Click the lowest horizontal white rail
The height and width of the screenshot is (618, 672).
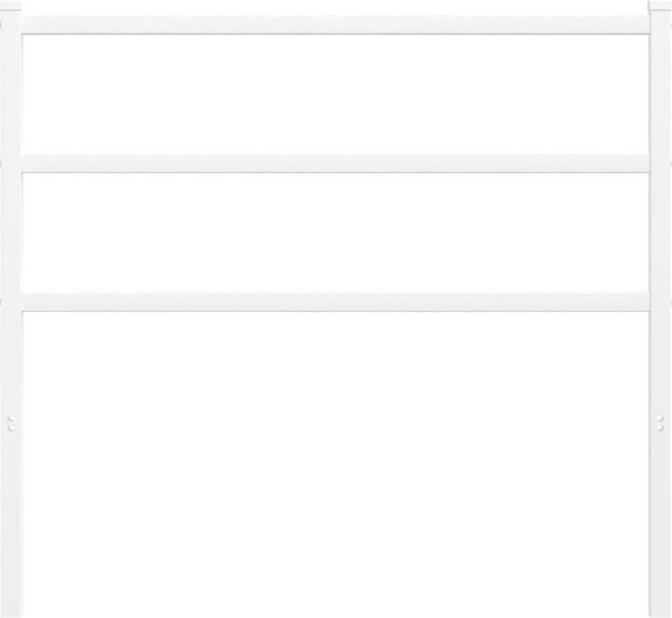[336, 302]
